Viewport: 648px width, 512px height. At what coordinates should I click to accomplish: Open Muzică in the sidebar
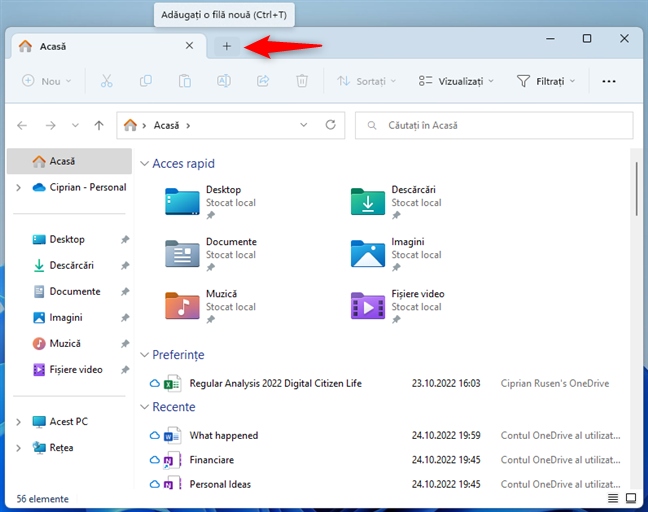[x=57, y=343]
